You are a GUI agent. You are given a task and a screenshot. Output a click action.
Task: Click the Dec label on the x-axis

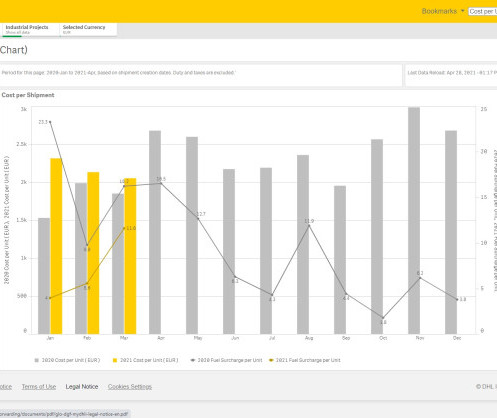tap(457, 338)
